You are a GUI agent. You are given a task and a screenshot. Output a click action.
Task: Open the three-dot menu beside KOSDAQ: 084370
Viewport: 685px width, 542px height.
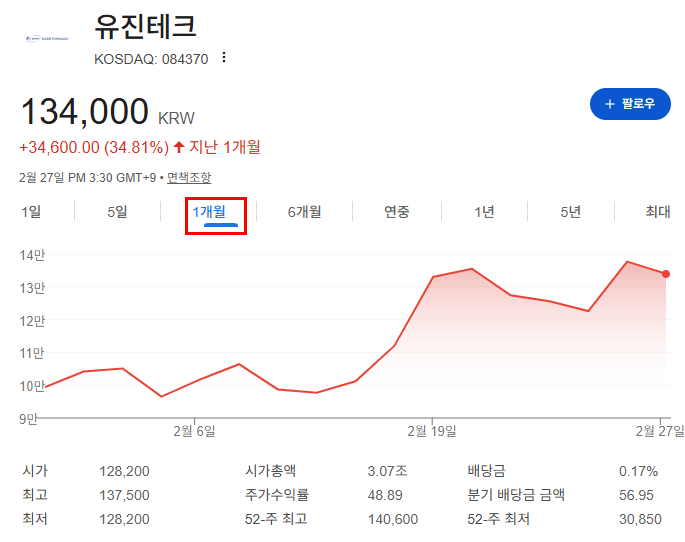point(224,58)
